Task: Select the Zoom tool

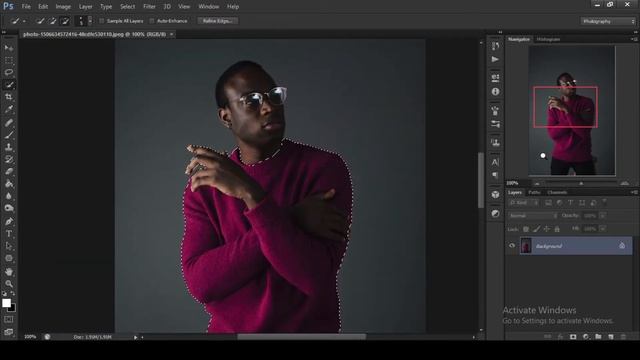Action: (x=9, y=284)
